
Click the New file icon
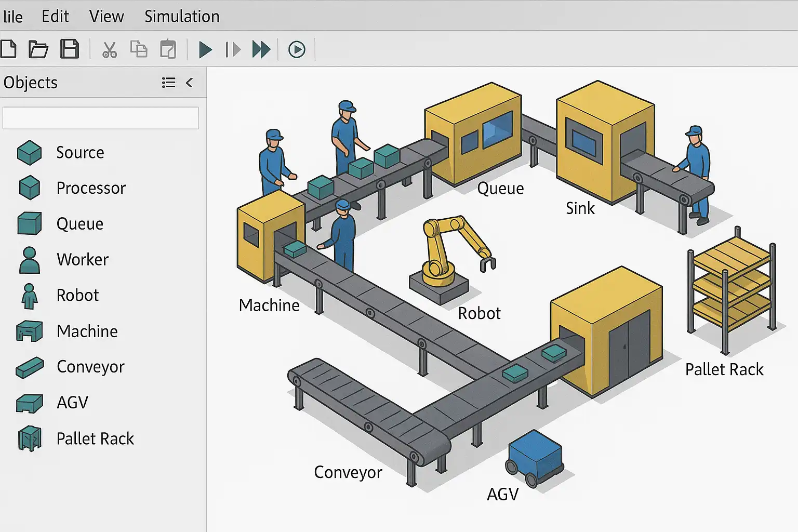pos(9,49)
